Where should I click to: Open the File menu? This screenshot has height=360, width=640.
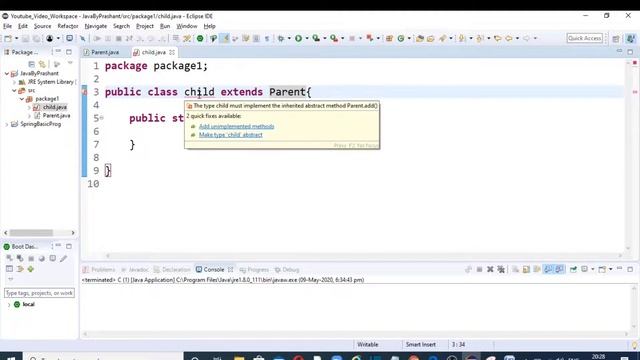7,26
